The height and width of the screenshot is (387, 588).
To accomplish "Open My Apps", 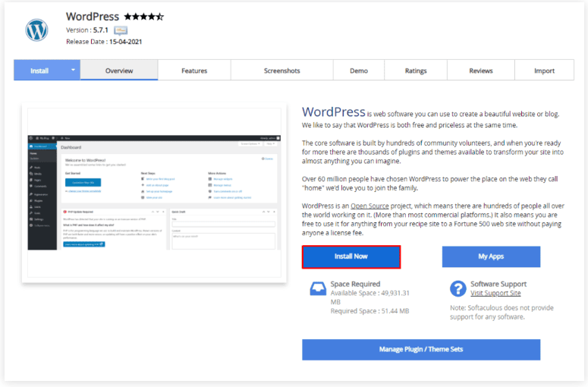I will 491,256.
